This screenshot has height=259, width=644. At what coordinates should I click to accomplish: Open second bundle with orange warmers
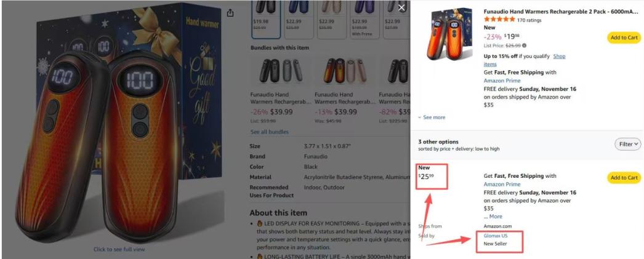click(x=345, y=71)
